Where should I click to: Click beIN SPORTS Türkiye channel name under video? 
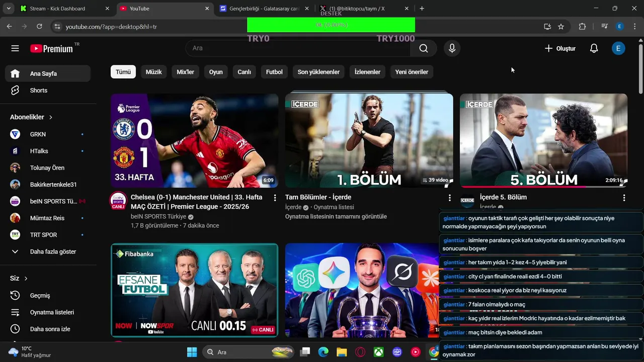pos(158,217)
